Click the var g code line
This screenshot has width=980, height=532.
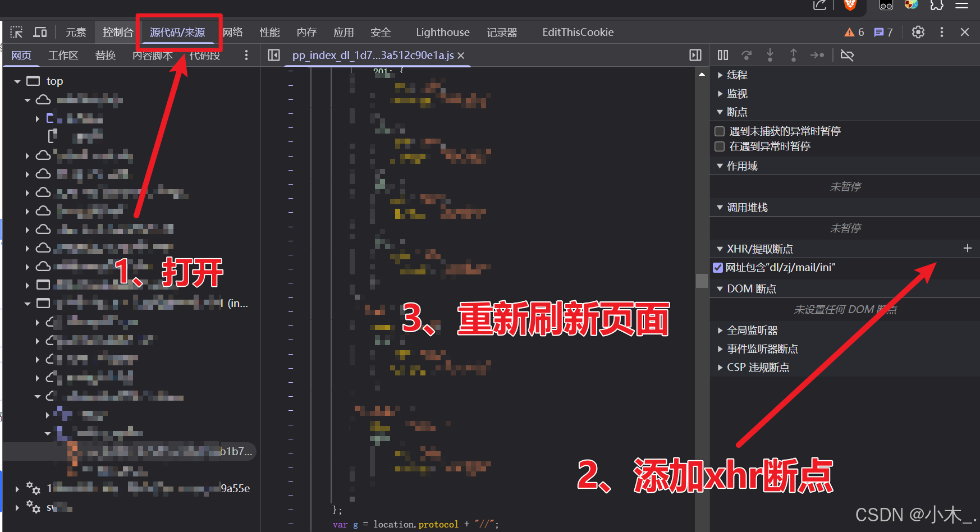click(x=415, y=524)
